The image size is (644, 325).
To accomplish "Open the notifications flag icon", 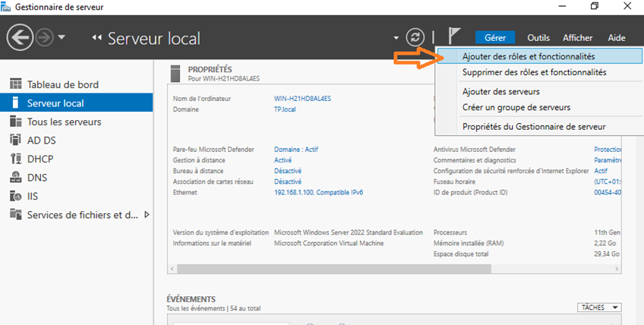I will click(453, 36).
